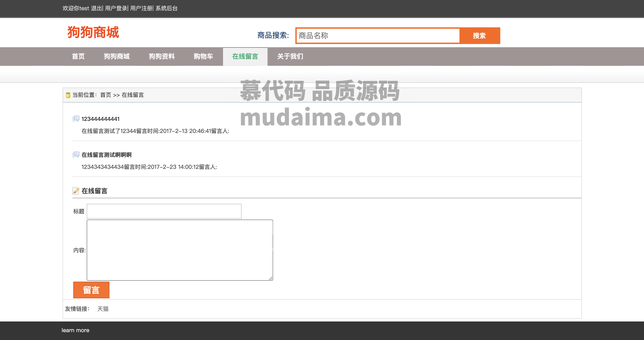Screen dimensions: 644x340
Task: Submit the form with 留言 button
Action: tap(91, 290)
